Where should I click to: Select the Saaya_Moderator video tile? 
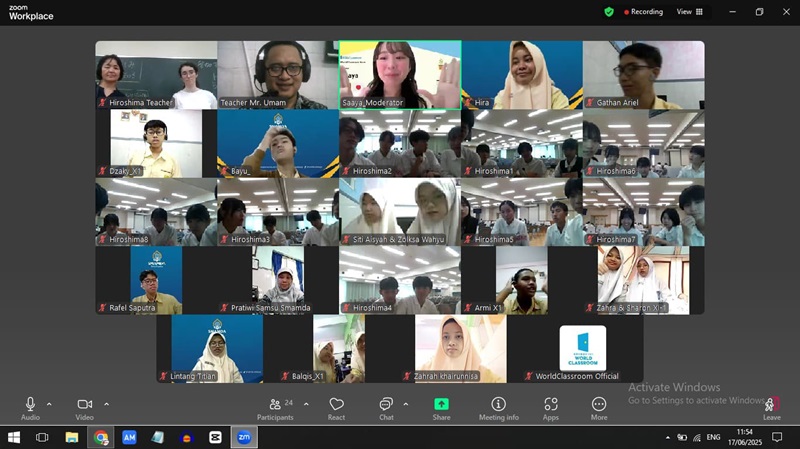coord(400,75)
